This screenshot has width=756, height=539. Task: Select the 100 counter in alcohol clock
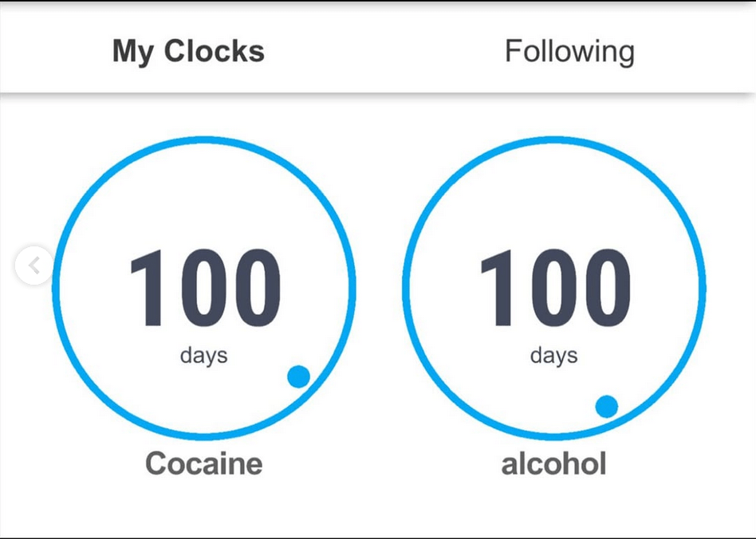(554, 289)
